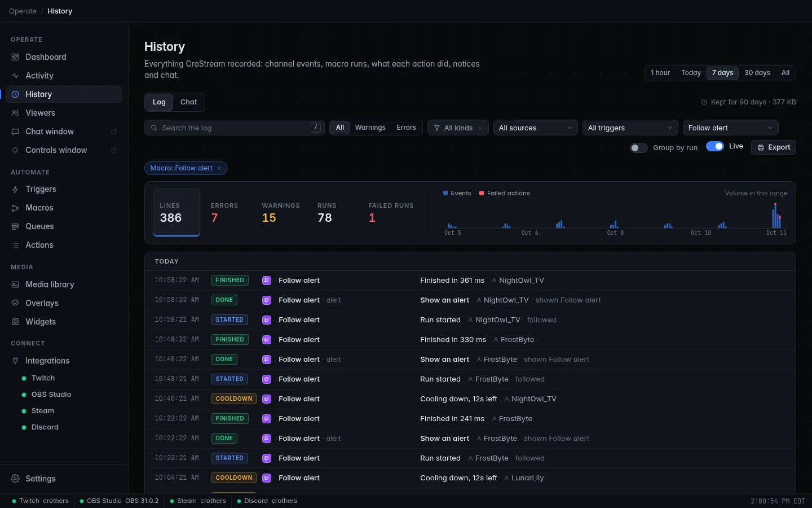
Task: Open Controls window pop-out icon
Action: pos(114,150)
